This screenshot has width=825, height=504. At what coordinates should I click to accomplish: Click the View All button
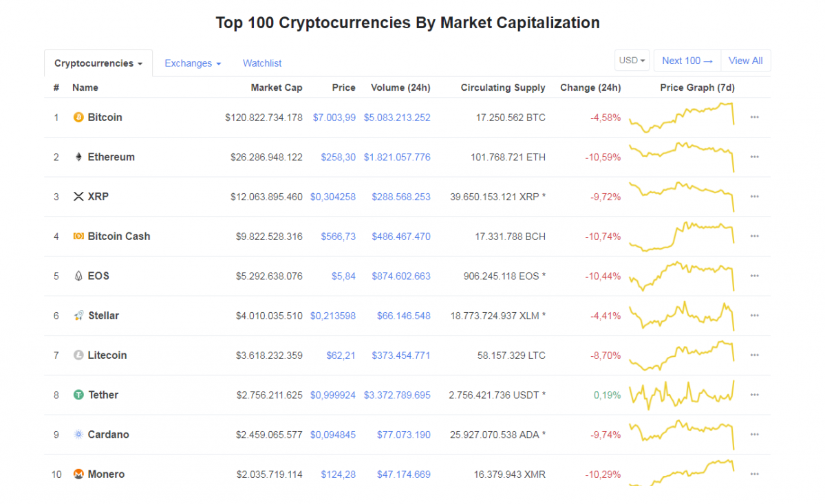point(745,61)
